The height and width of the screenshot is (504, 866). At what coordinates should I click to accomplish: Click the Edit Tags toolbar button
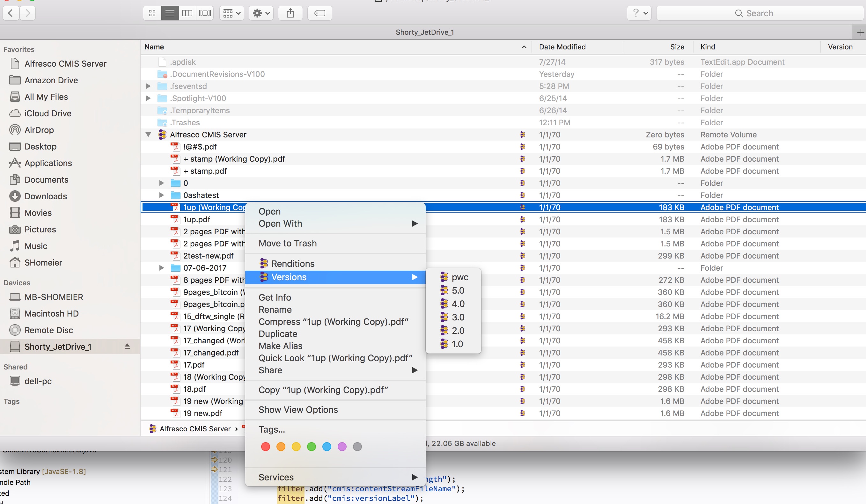click(x=319, y=13)
